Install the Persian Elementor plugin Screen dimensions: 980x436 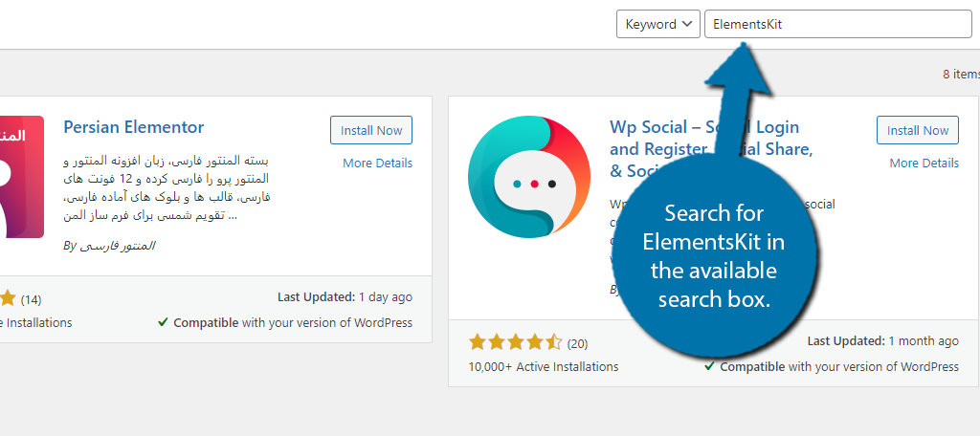[371, 131]
